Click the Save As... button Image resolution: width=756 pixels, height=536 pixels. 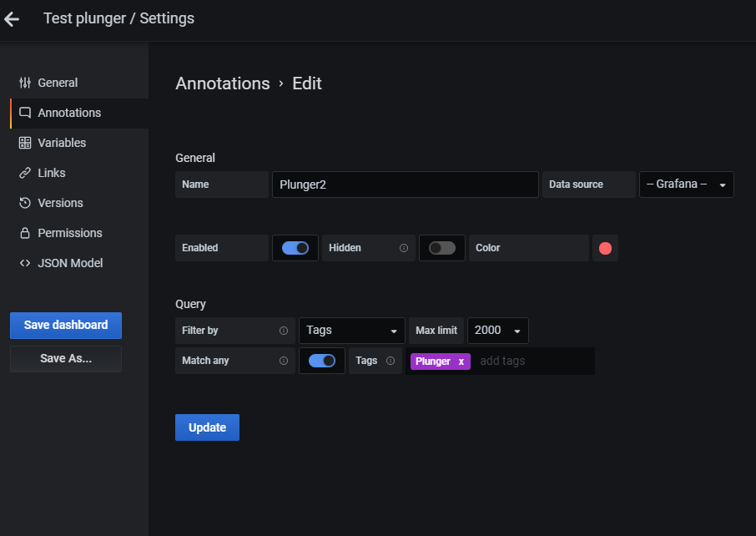(66, 359)
